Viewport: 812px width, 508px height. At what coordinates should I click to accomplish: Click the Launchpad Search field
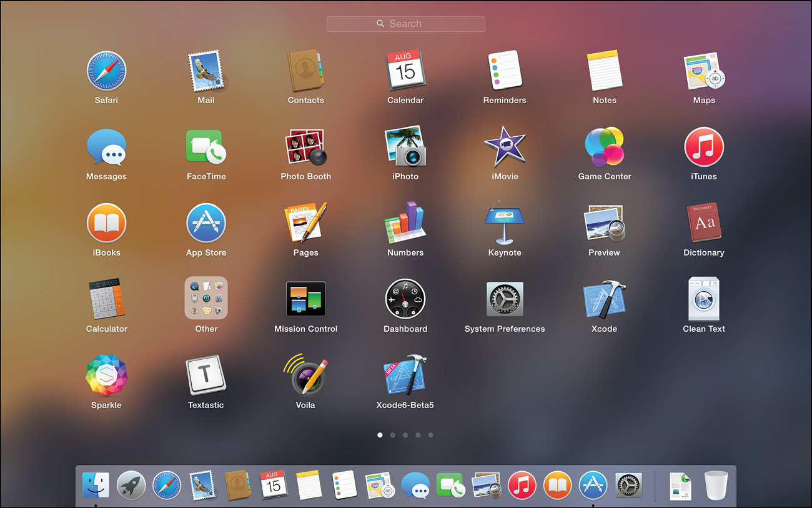(406, 24)
